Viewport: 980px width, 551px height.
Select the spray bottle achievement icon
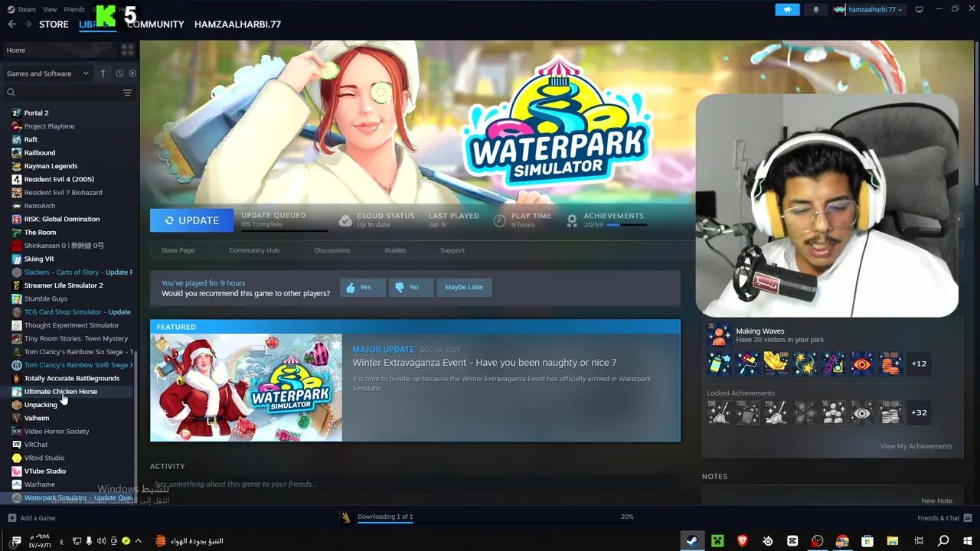719,364
